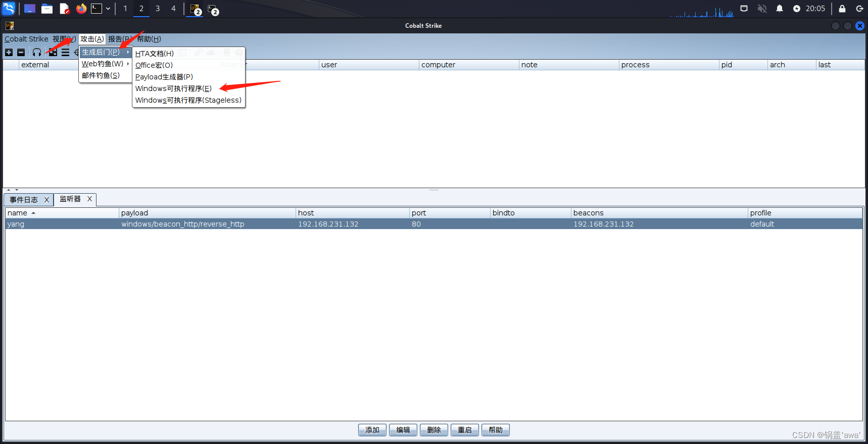Click the log out icon
This screenshot has width=868, height=444.
[x=859, y=9]
